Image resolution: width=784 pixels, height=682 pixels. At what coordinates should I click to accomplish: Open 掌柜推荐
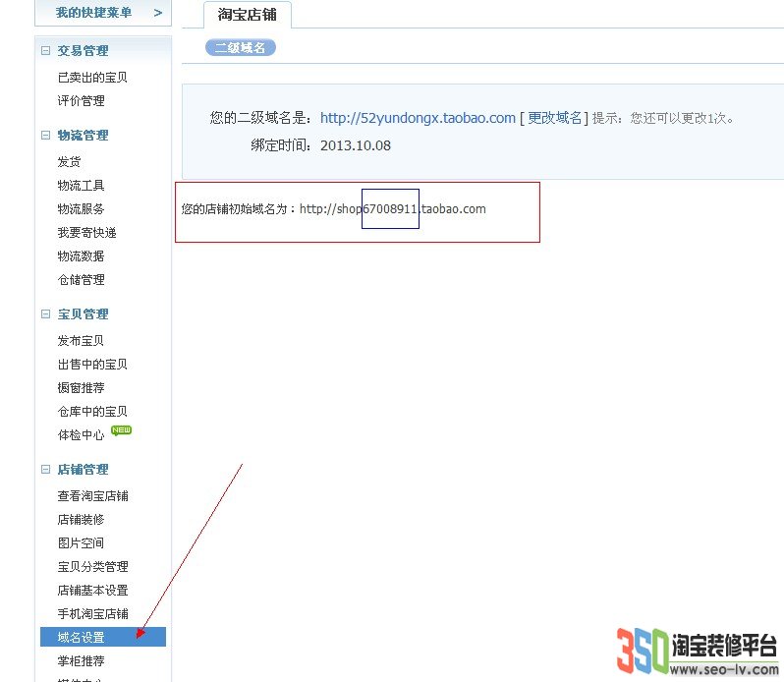tap(81, 661)
